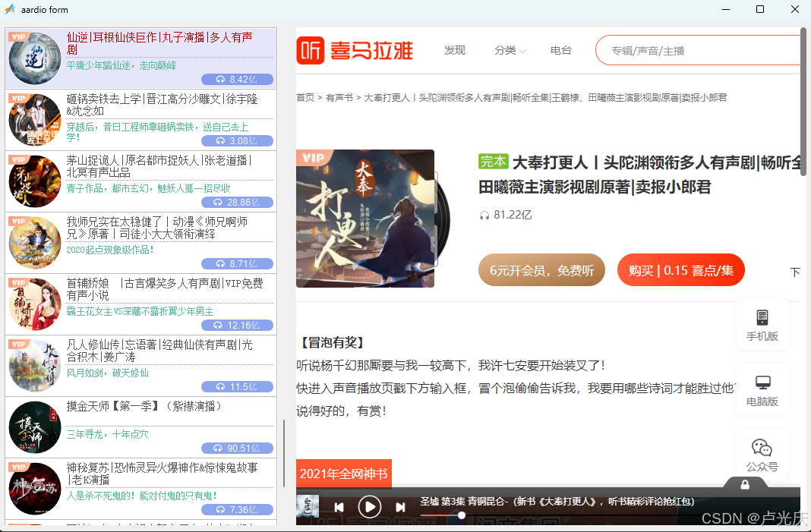Image resolution: width=811 pixels, height=532 pixels.
Task: Maximize the aardio form window
Action: click(760, 9)
